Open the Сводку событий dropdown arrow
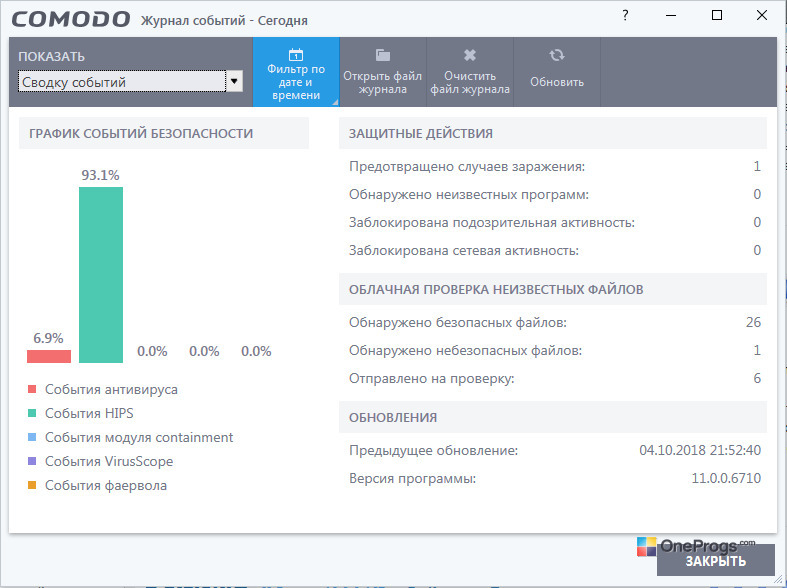 (x=234, y=81)
